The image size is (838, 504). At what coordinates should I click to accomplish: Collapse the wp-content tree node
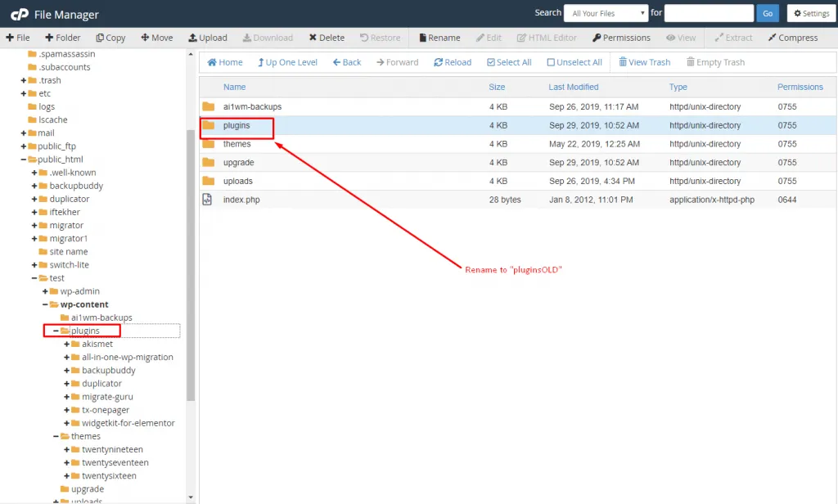click(45, 304)
